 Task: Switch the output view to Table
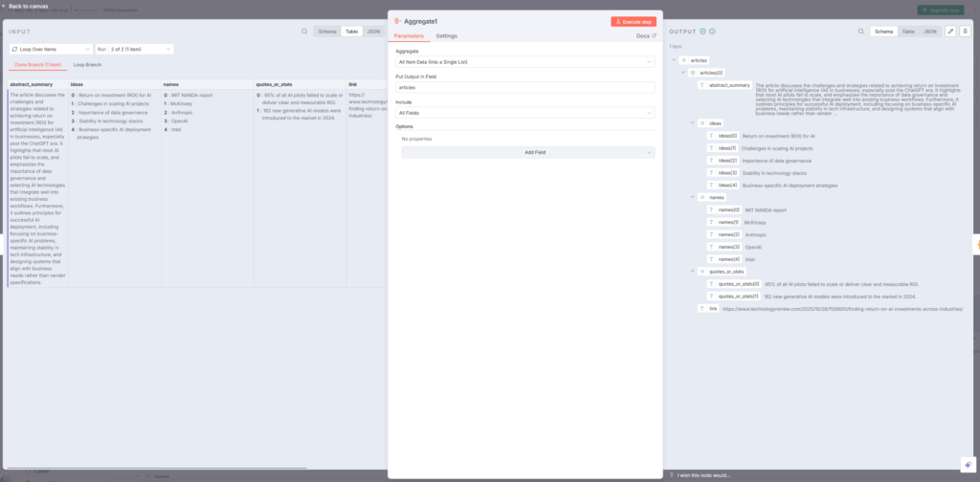(907, 32)
